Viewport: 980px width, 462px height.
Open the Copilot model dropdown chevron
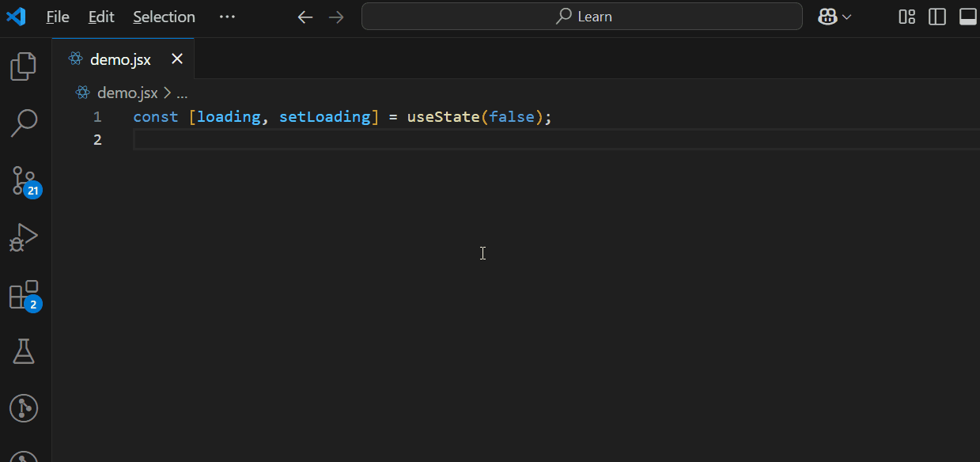click(x=847, y=16)
